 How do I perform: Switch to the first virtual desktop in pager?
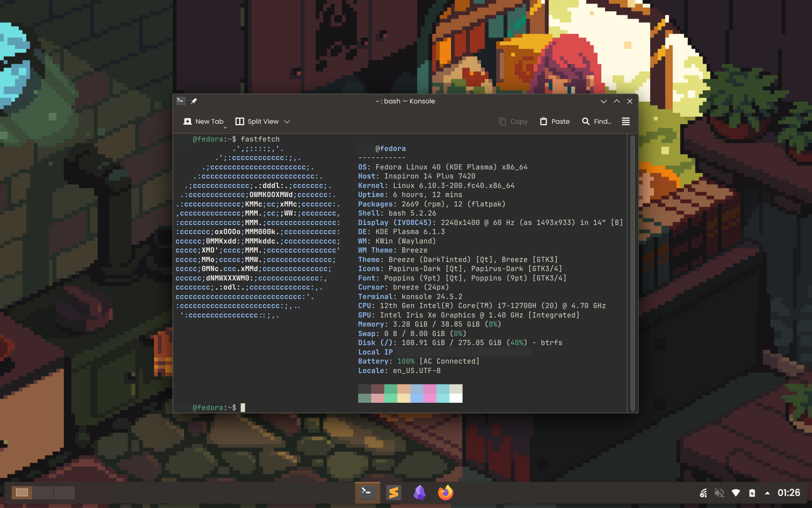pos(22,493)
